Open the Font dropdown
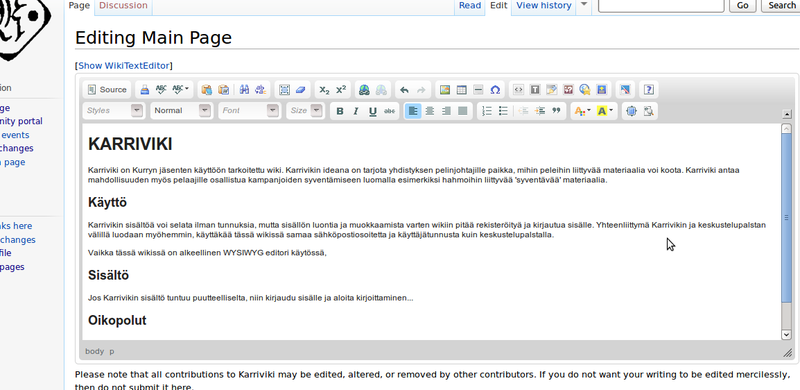This screenshot has height=390, width=800. coord(249,110)
